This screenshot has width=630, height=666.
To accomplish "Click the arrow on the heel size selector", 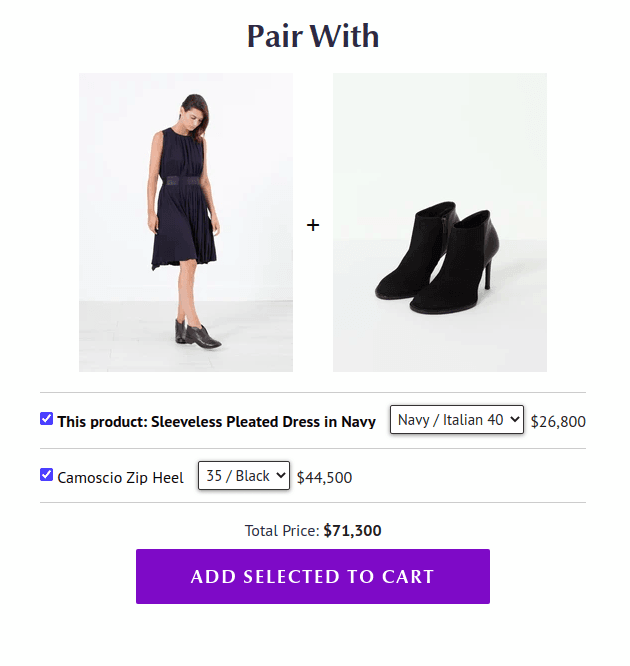I will 281,476.
